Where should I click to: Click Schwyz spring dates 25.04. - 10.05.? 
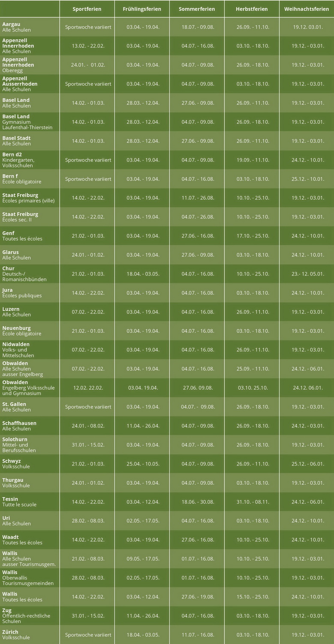click(143, 464)
